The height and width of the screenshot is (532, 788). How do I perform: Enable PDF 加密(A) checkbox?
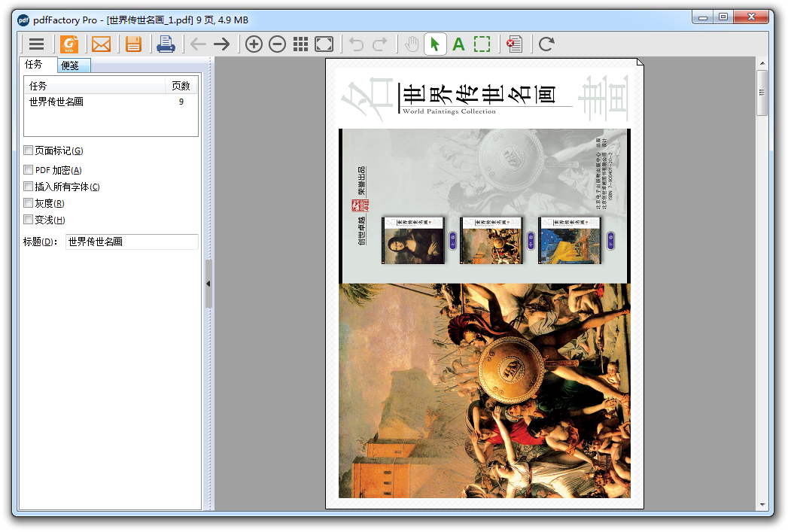point(29,170)
